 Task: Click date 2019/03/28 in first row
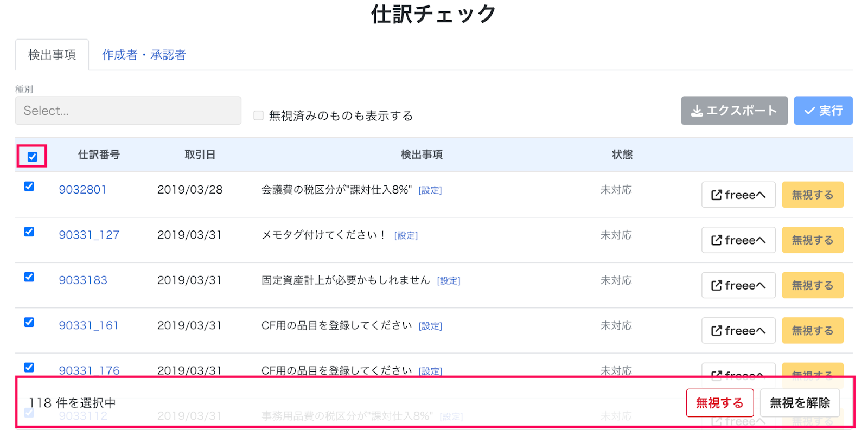pyautogui.click(x=190, y=190)
